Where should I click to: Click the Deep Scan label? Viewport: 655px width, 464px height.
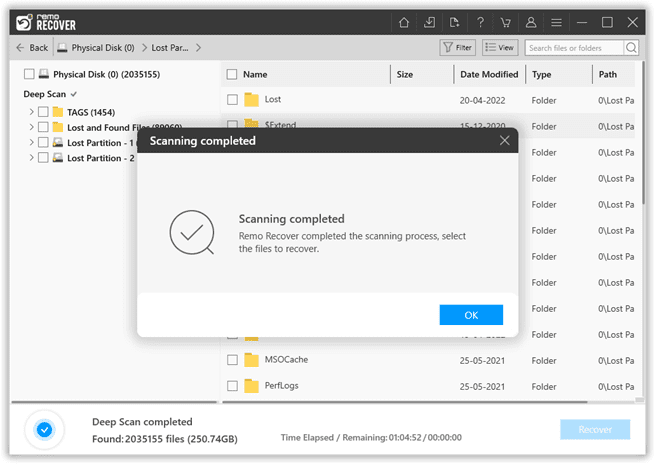(45, 94)
